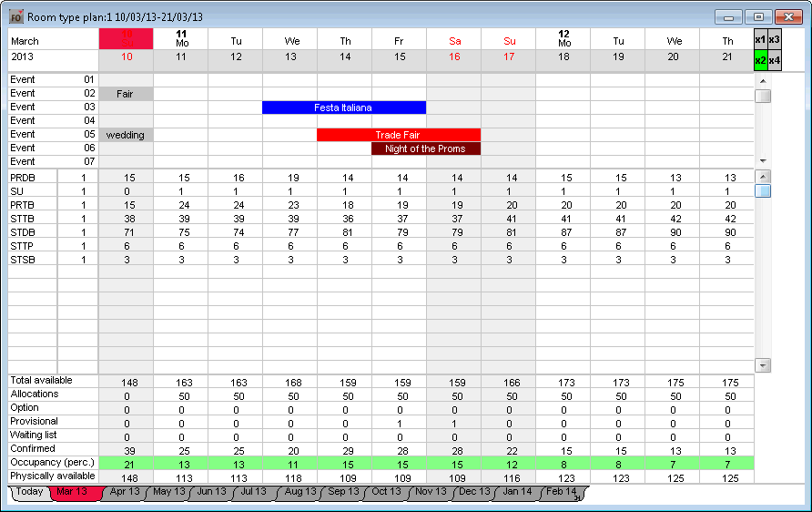
Task: Switch zoom level to x1
Action: click(760, 40)
